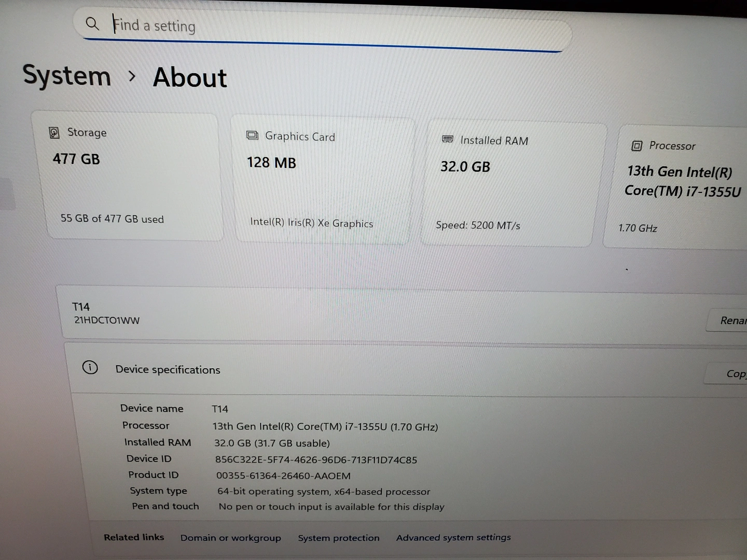Click the 13th Gen Intel processor name

point(682,181)
